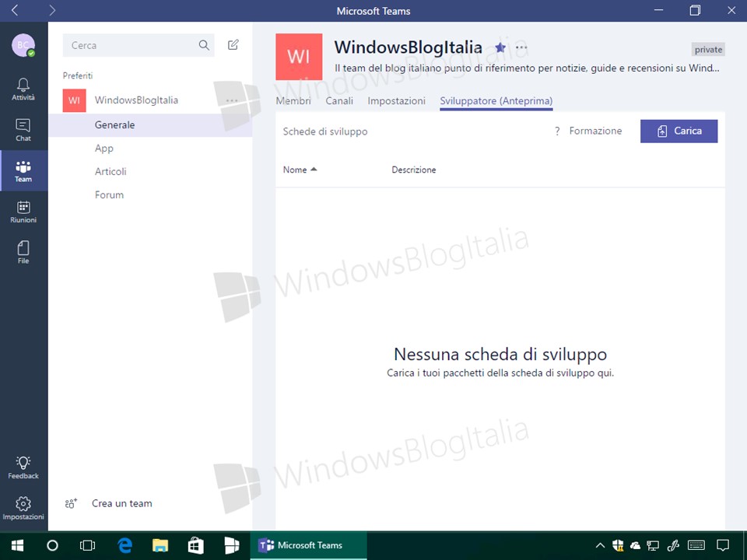Viewport: 747px width, 560px height.
Task: Click the Carica upload button
Action: (679, 131)
